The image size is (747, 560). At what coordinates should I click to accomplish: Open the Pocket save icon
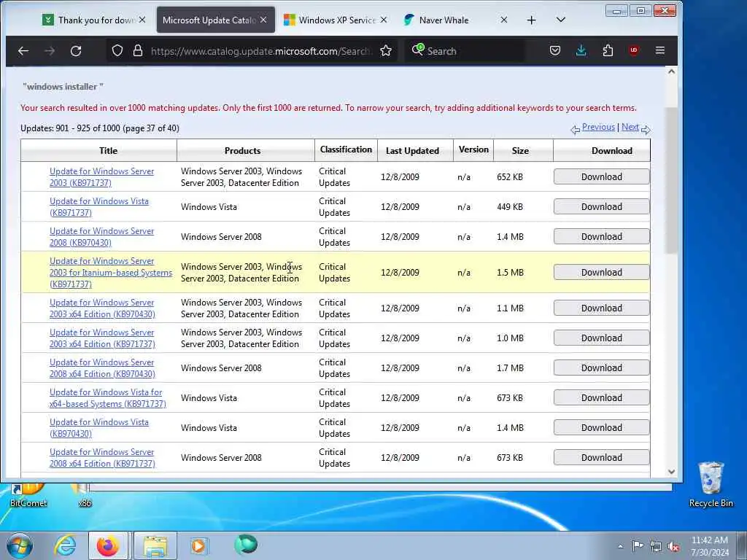(555, 50)
